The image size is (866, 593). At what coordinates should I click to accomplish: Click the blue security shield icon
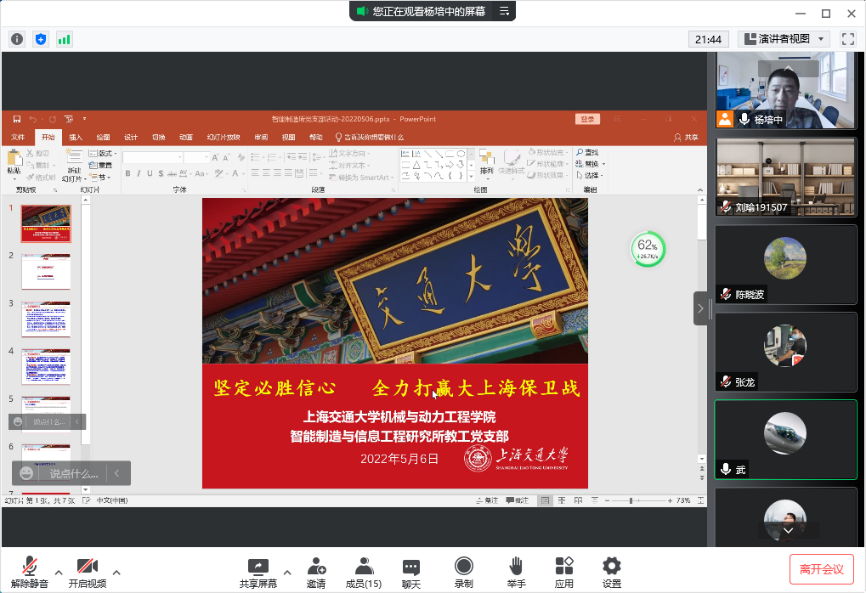(41, 39)
